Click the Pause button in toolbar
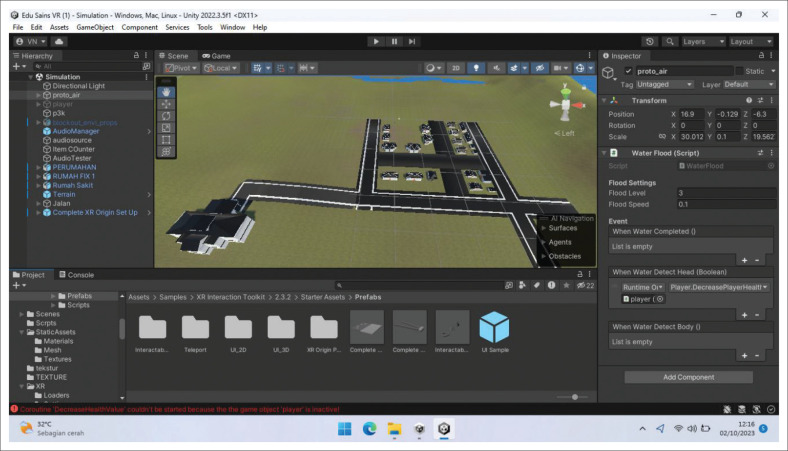The width and height of the screenshot is (788, 451). pyautogui.click(x=394, y=41)
